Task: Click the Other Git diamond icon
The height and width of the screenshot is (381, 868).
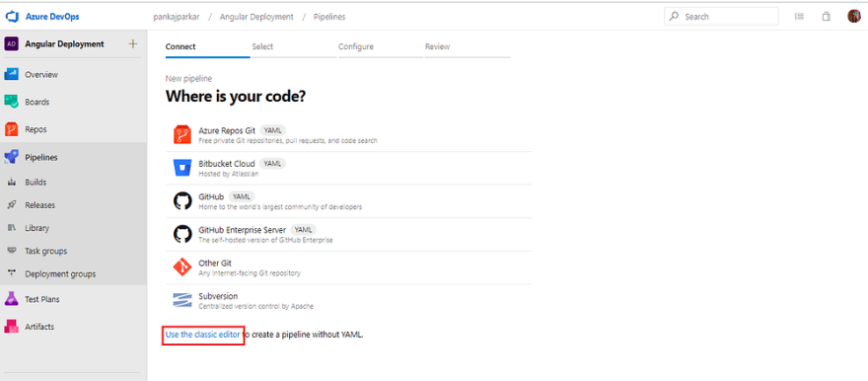Action: (x=182, y=267)
